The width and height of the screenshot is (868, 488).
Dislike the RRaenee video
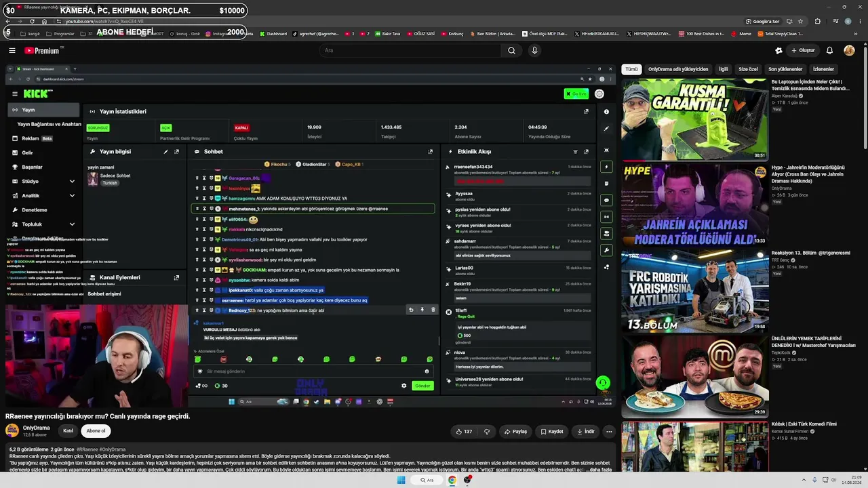point(486,431)
